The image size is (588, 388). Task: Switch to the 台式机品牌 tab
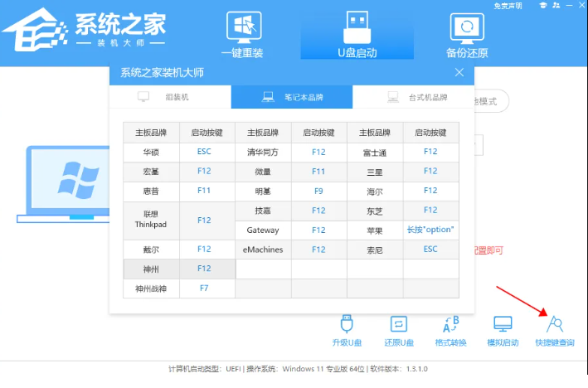coord(413,97)
